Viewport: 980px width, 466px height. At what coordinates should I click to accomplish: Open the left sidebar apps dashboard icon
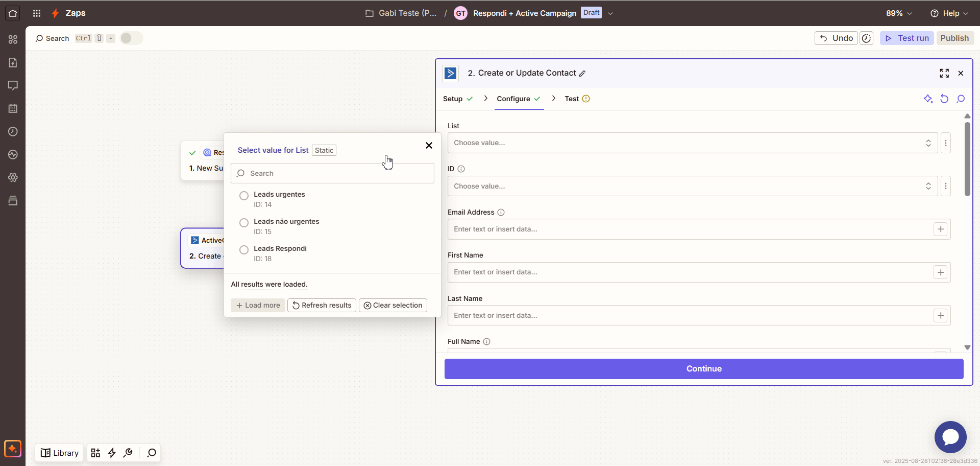pyautogui.click(x=13, y=39)
